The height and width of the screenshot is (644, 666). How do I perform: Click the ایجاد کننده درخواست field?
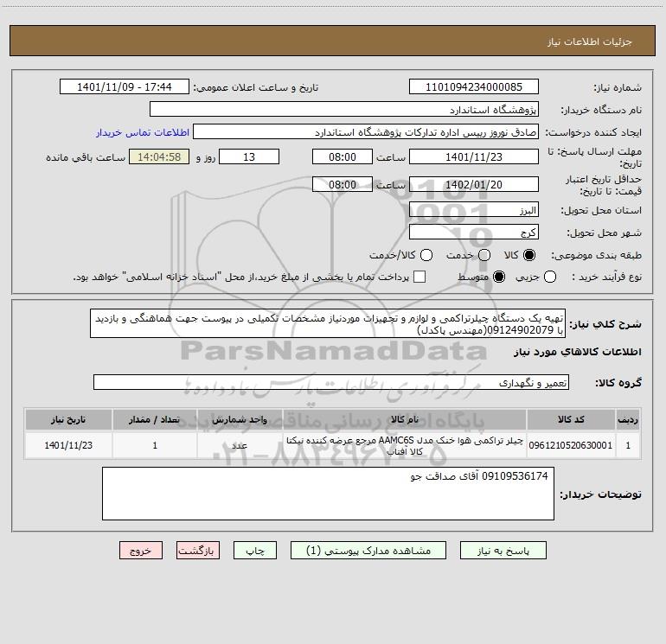366,131
